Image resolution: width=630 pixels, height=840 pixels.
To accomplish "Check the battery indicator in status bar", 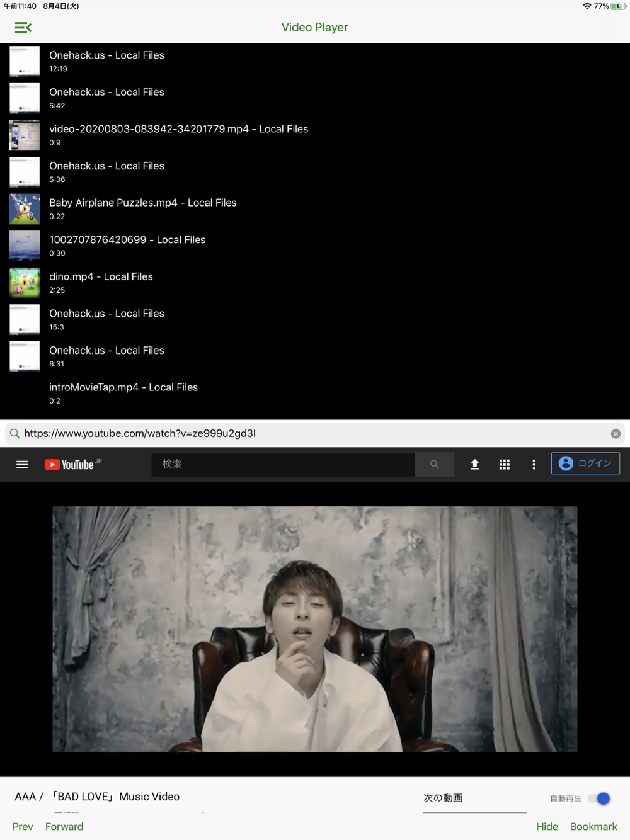I will 618,6.
